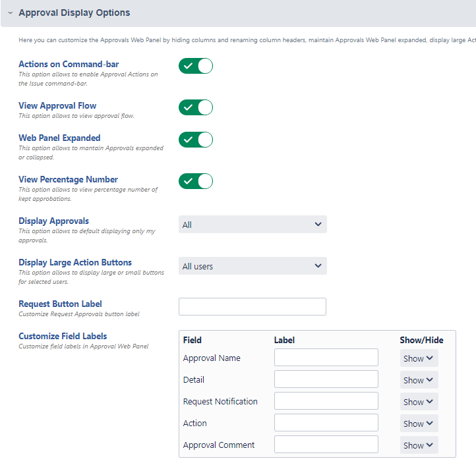Open Show/Hide dropdown for Detail

[x=419, y=380]
